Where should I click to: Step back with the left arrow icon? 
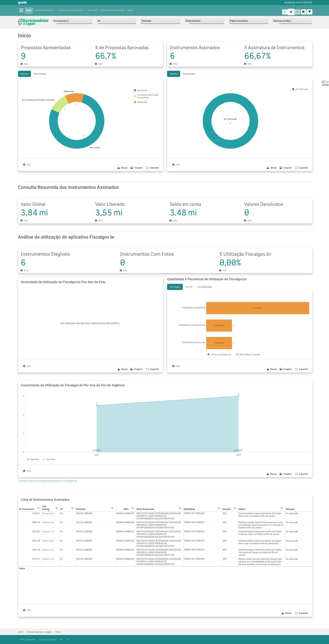(285, 12)
